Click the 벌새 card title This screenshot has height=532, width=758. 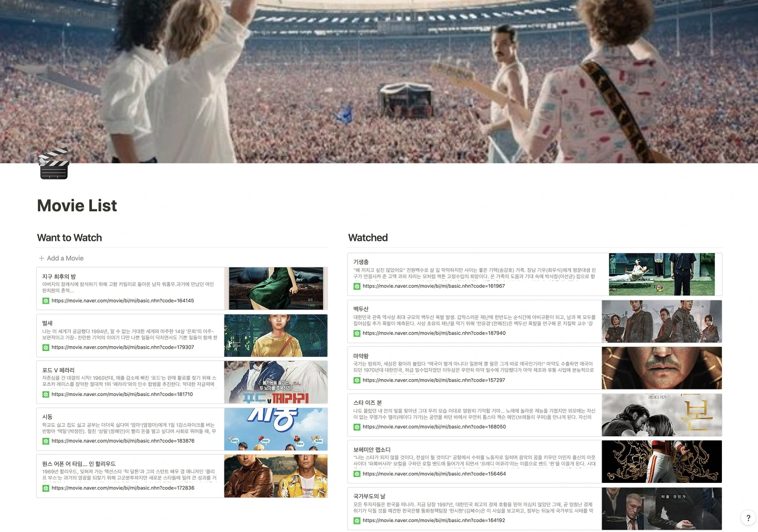48,323
